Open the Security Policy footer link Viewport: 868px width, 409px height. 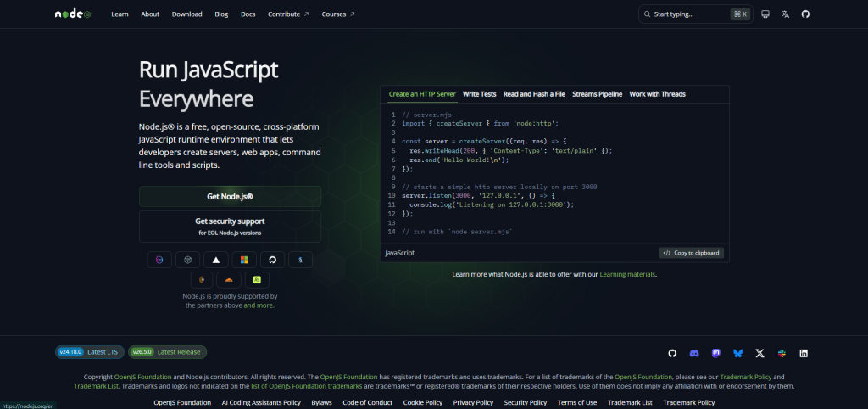[x=526, y=403]
